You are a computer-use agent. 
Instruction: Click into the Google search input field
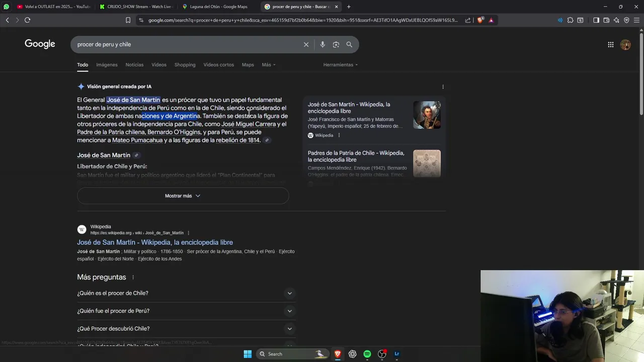(x=186, y=44)
